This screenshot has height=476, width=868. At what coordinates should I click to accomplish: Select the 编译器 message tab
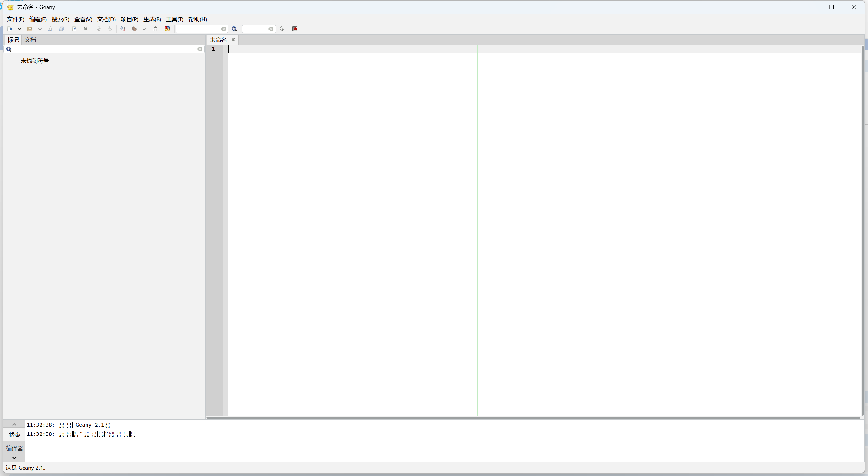click(14, 448)
